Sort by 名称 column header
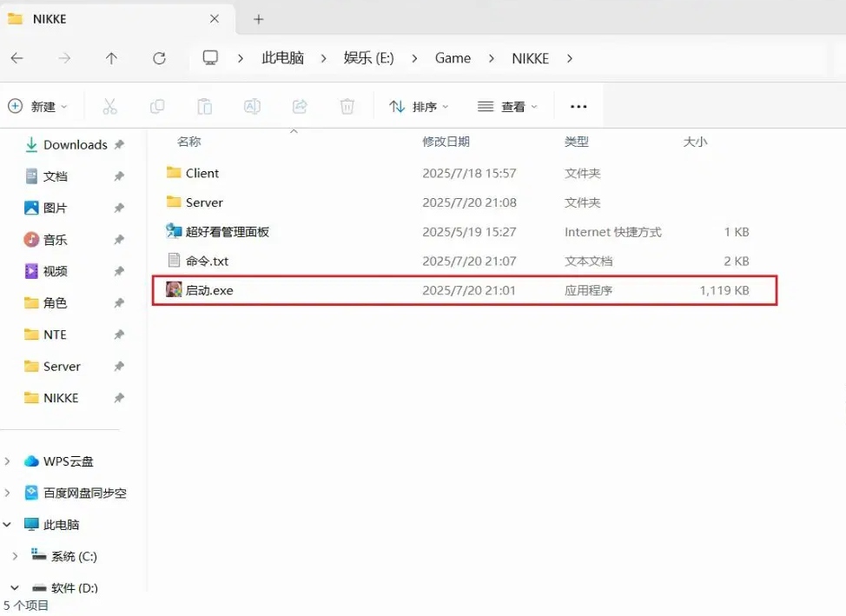Screen dimensions: 846x616 tap(188, 142)
